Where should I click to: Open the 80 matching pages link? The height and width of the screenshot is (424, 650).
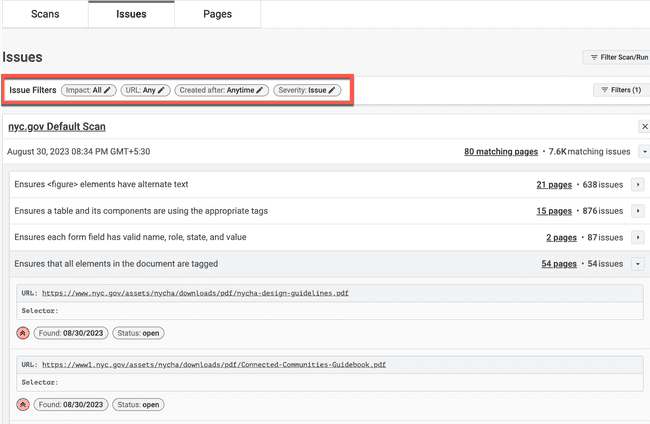tap(502, 152)
